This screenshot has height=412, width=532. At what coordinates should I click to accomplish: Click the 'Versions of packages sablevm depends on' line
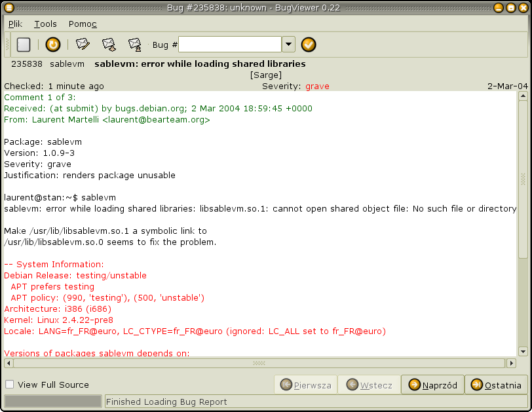pyautogui.click(x=97, y=352)
